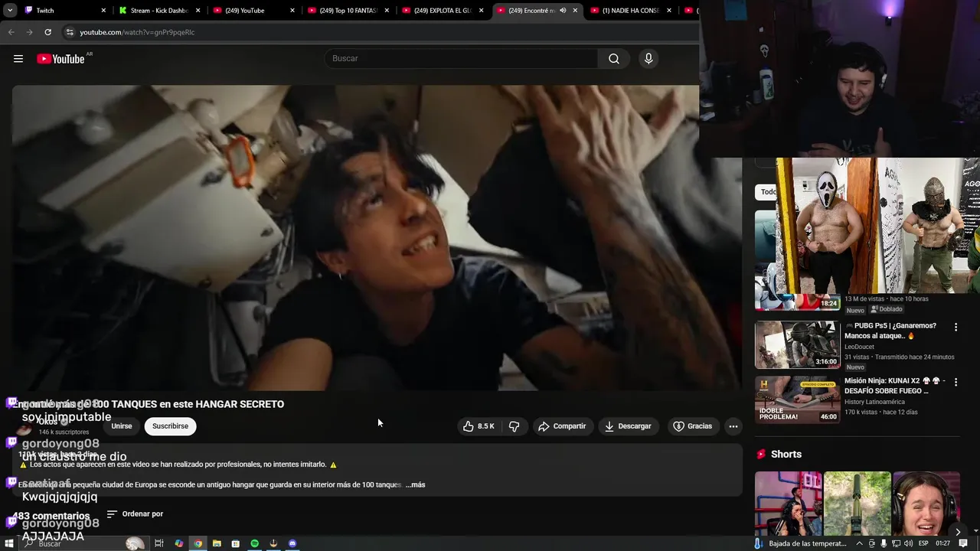Switch to the Top 10 FANTAS tab

click(x=349, y=11)
